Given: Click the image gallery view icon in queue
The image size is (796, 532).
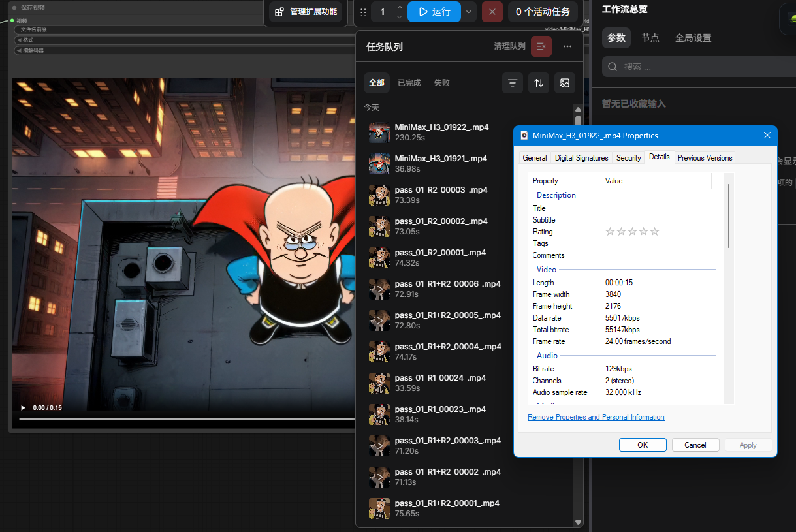Looking at the screenshot, I should point(565,83).
